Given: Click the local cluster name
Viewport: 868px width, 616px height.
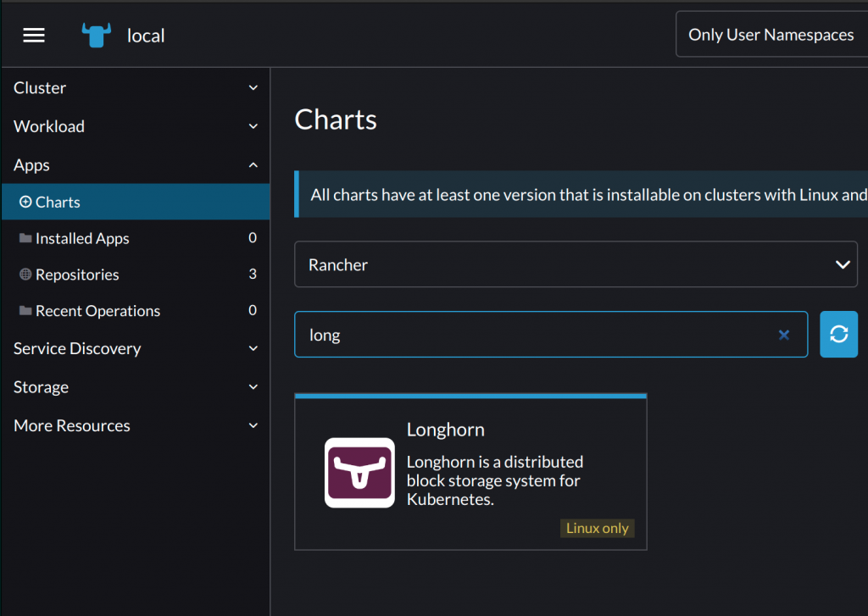Looking at the screenshot, I should click(x=146, y=36).
